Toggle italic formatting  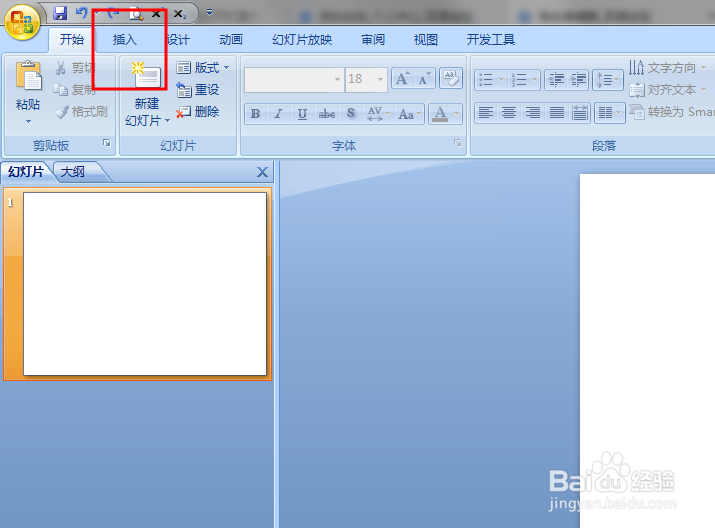pos(278,114)
